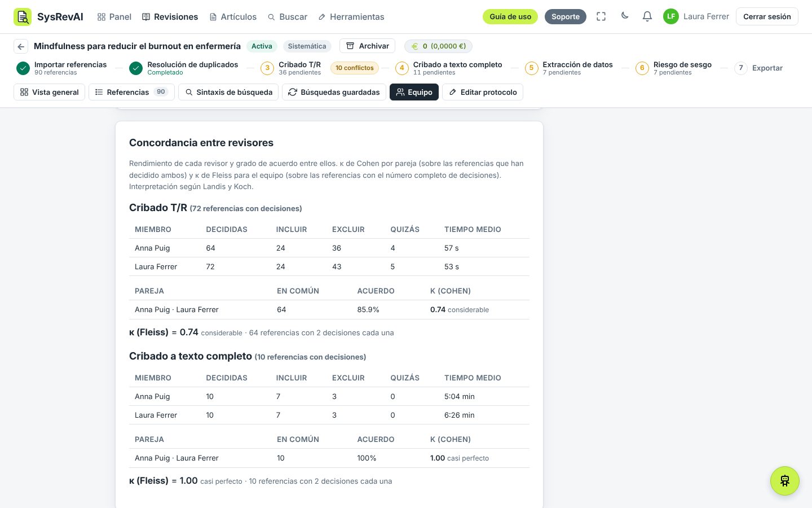Image resolution: width=812 pixels, height=508 pixels.
Task: Click the review title Mindfulness para reducir el burnout
Action: (137, 46)
